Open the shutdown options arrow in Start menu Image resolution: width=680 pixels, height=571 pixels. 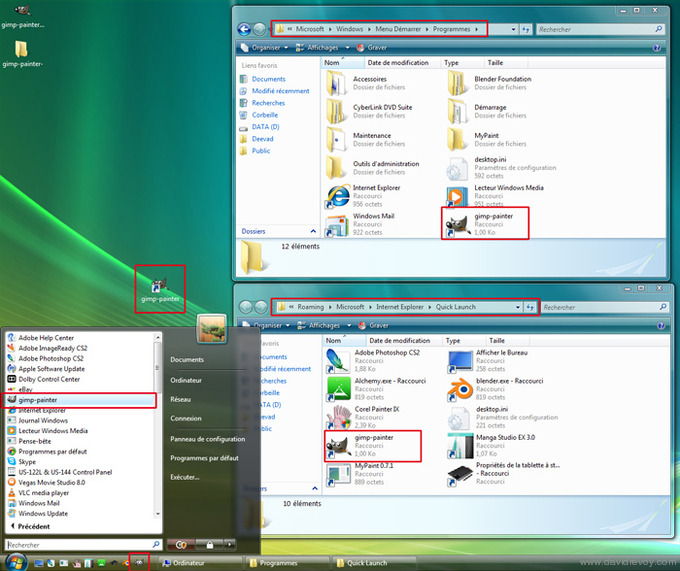(x=229, y=545)
